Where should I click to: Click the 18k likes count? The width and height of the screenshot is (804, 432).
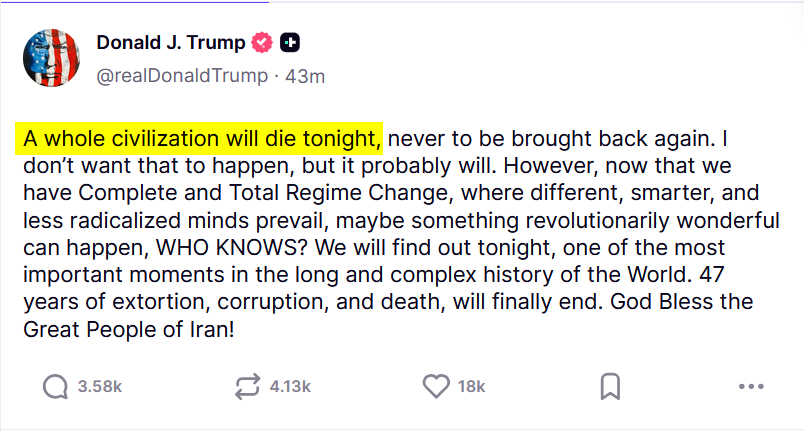471,387
